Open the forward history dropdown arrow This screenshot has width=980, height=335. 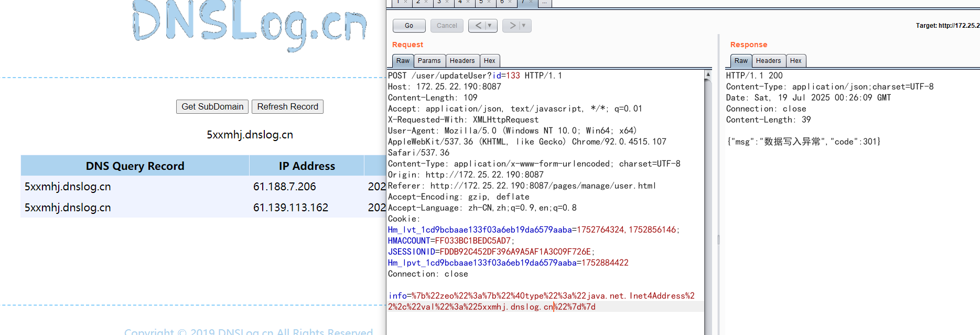524,25
